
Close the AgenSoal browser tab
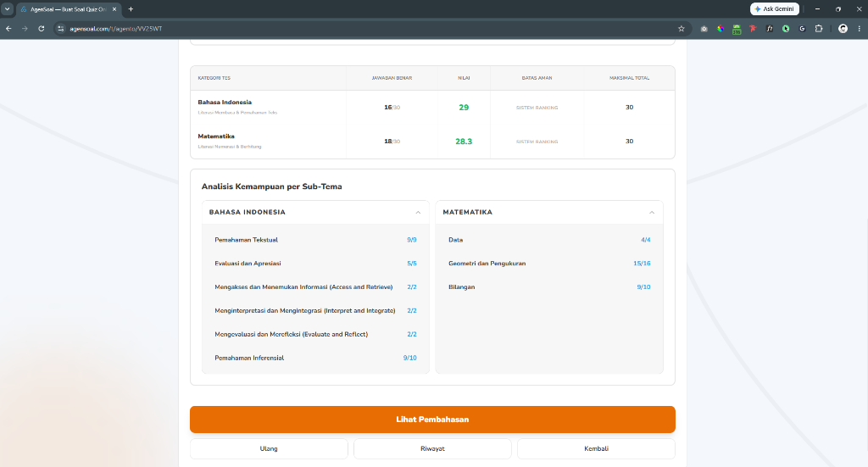coord(114,9)
